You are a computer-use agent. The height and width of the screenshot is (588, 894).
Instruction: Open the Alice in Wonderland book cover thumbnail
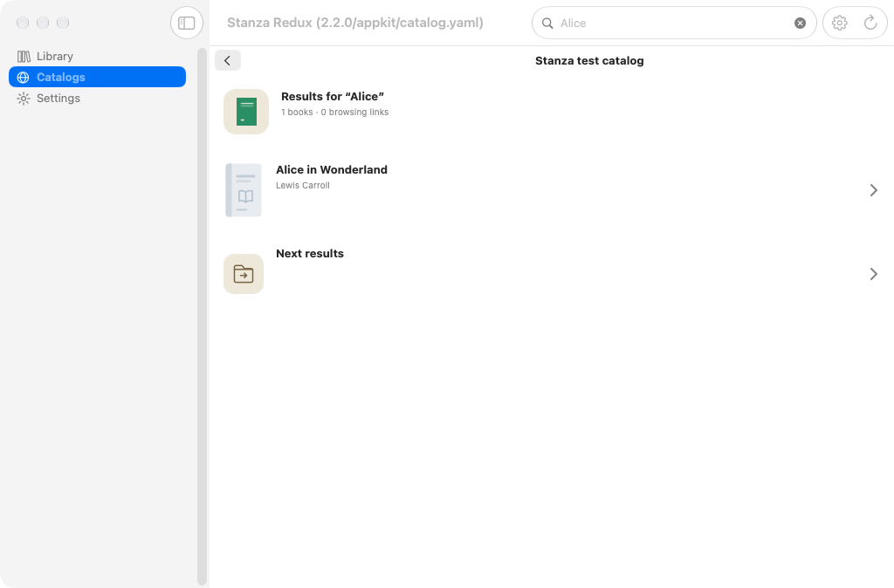[244, 190]
